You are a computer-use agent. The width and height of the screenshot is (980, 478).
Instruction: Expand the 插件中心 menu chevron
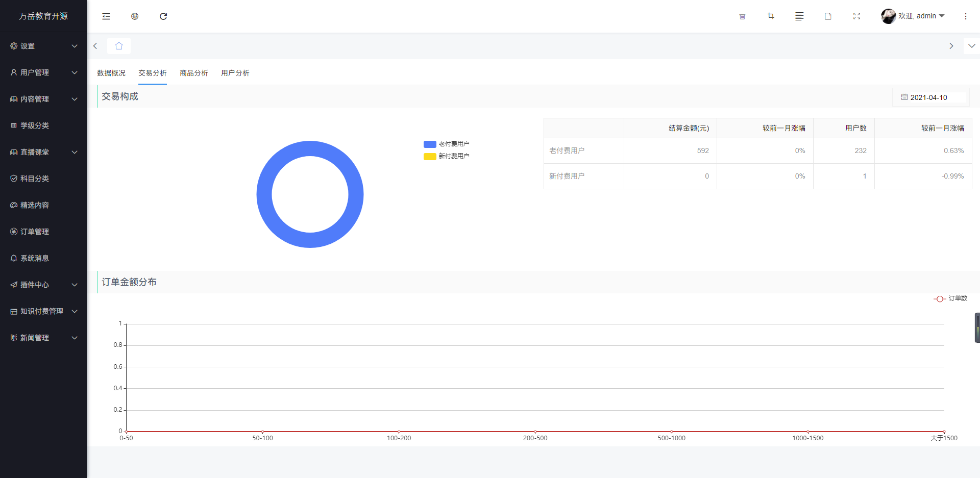(x=75, y=285)
